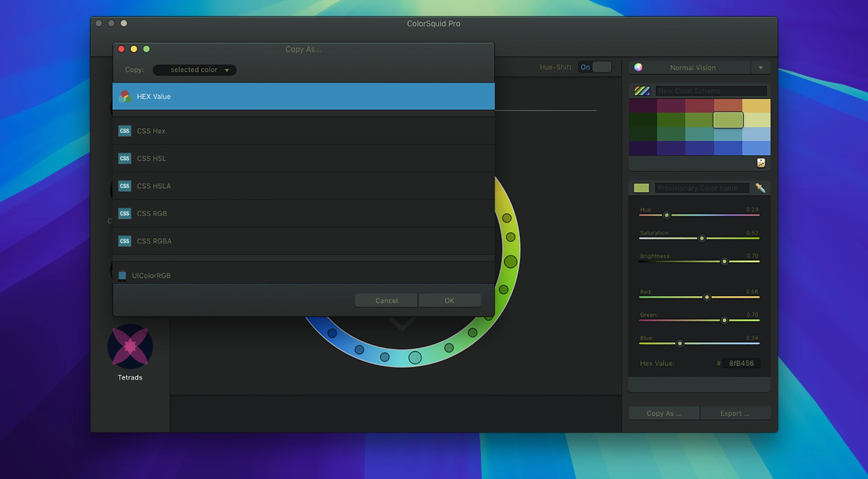The image size is (868, 479).
Task: Click the dice randomize icon
Action: point(761,163)
